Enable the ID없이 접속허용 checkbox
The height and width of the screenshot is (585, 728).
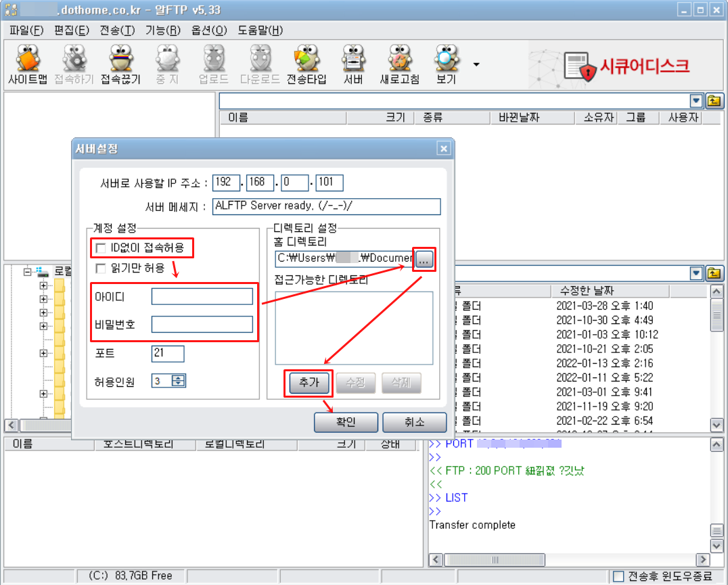pyautogui.click(x=100, y=248)
